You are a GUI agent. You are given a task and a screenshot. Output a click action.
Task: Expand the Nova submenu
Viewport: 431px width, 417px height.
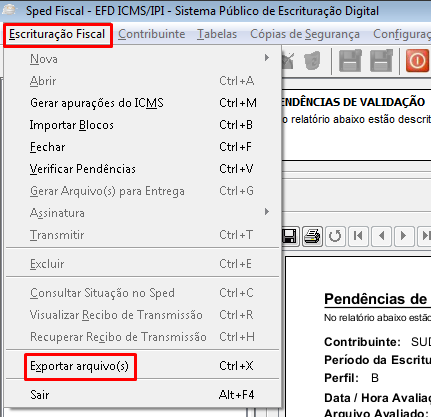click(143, 59)
